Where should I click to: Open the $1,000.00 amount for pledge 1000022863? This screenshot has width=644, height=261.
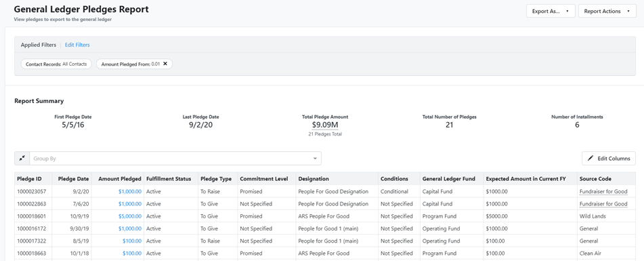130,204
